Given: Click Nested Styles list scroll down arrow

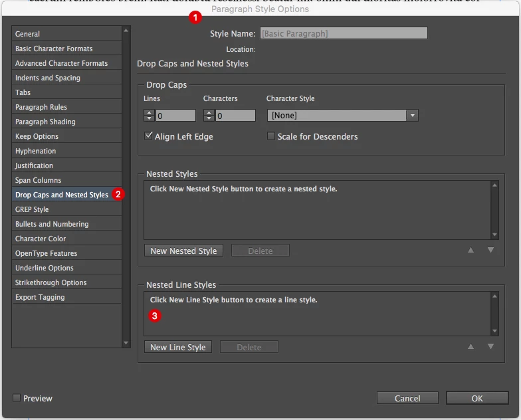Looking at the screenshot, I should (494, 235).
